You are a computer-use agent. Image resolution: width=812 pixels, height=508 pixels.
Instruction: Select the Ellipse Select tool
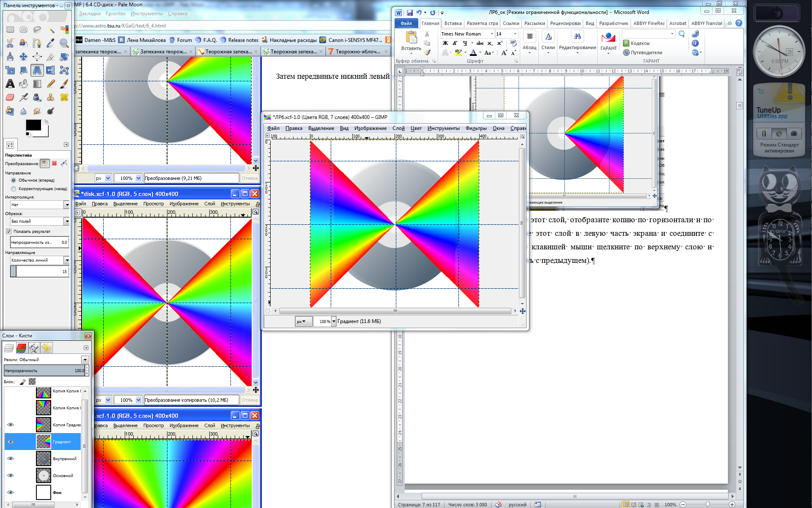[x=24, y=30]
